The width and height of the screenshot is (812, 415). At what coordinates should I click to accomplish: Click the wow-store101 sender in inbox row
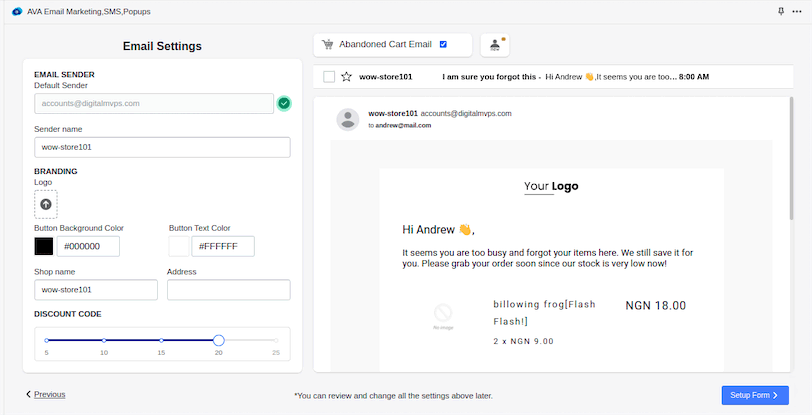pyautogui.click(x=386, y=77)
